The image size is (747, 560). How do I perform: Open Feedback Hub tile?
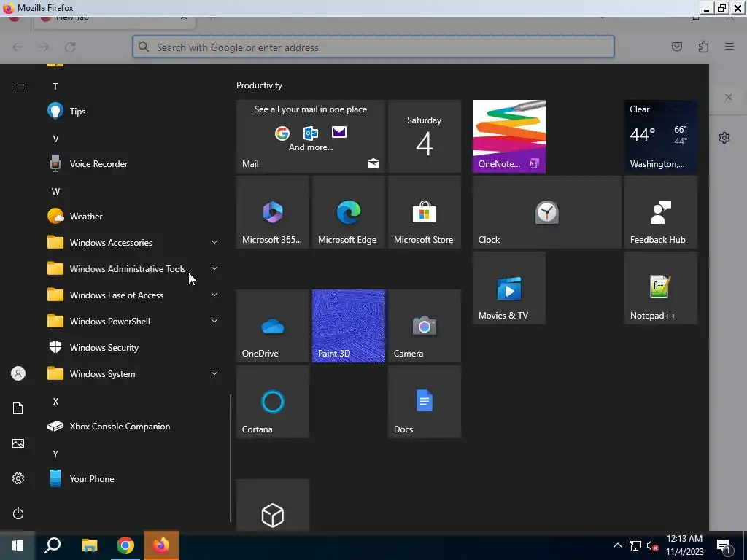pyautogui.click(x=661, y=212)
